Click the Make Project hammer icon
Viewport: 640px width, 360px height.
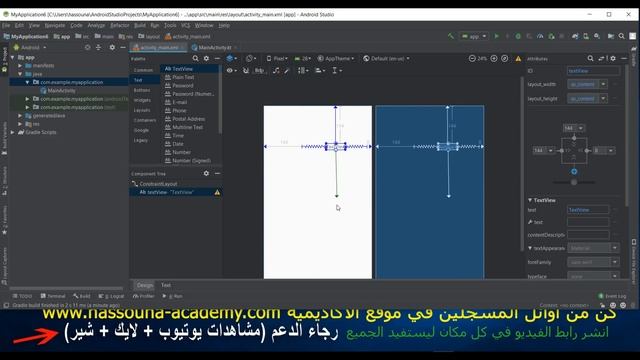[451, 36]
